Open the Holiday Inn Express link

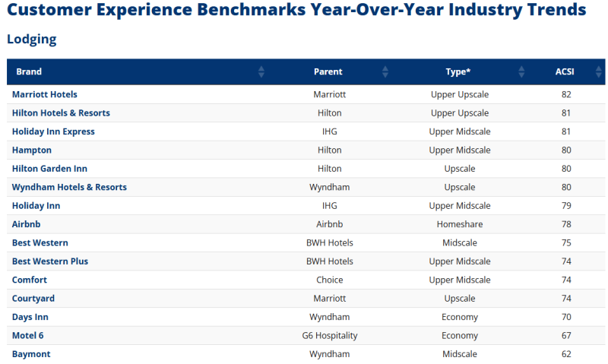[x=53, y=131]
